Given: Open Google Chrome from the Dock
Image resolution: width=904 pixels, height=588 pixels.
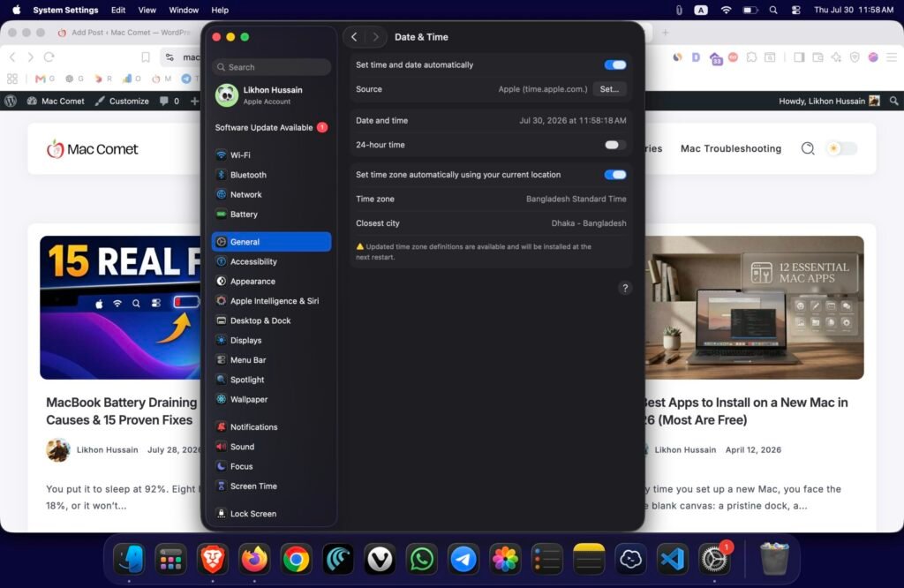Looking at the screenshot, I should [x=296, y=559].
